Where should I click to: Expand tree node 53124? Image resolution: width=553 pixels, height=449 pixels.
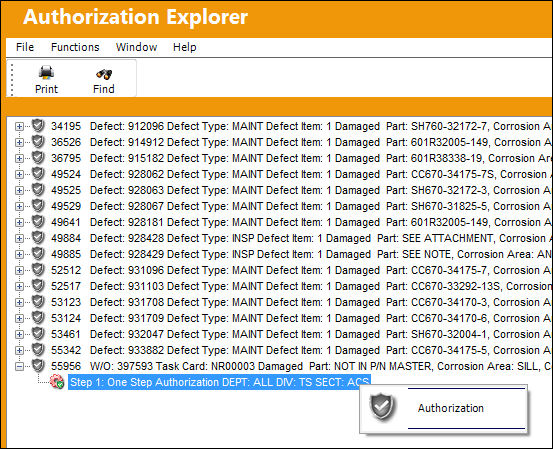click(19, 318)
